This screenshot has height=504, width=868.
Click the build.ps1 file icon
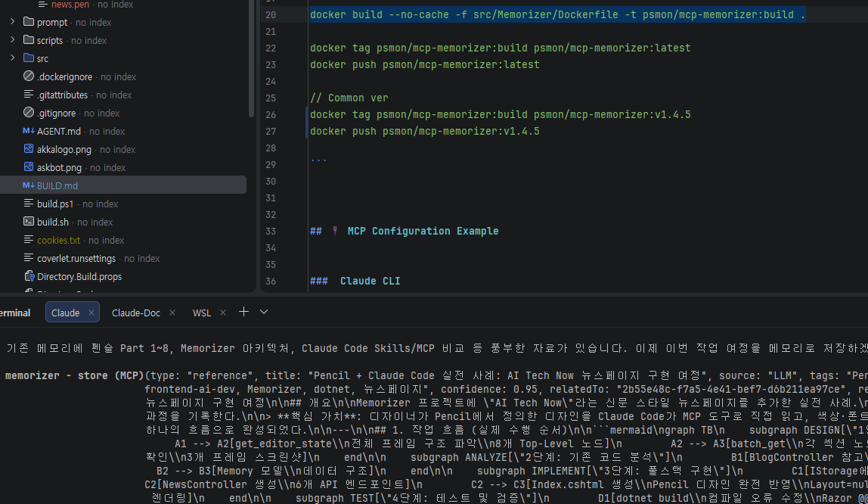click(x=29, y=204)
